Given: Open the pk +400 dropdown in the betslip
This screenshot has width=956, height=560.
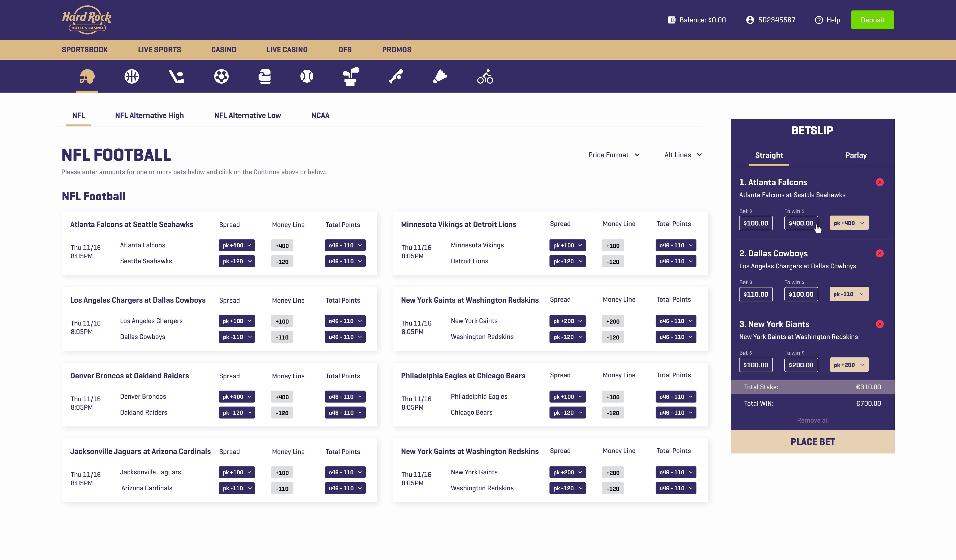Looking at the screenshot, I should tap(849, 223).
